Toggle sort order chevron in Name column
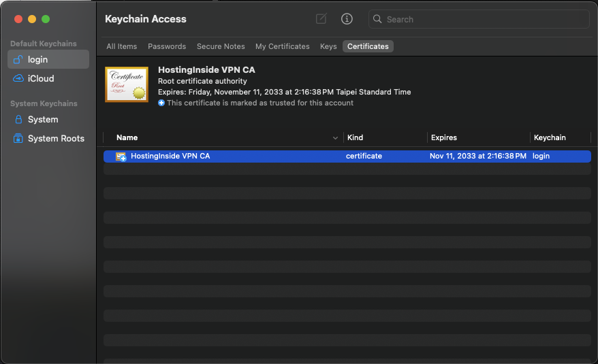Viewport: 598px width, 364px height. 335,138
